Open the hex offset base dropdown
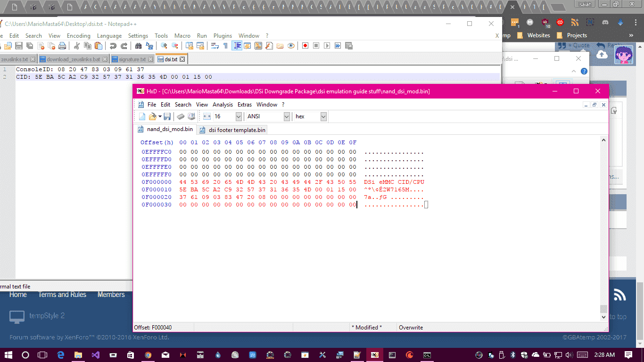The height and width of the screenshot is (362, 644). click(x=323, y=116)
